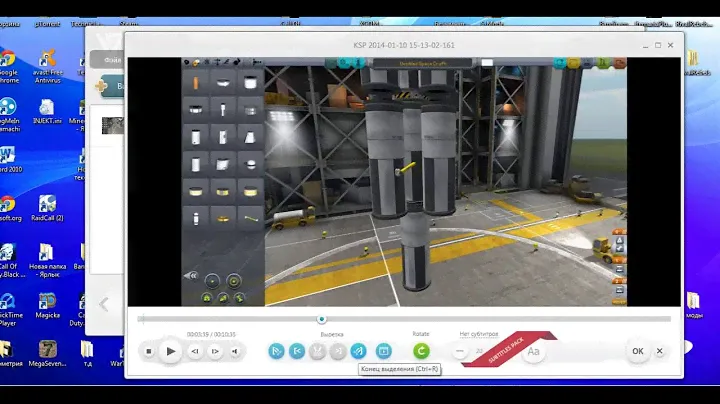Click the subtitle minus button

pos(460,351)
